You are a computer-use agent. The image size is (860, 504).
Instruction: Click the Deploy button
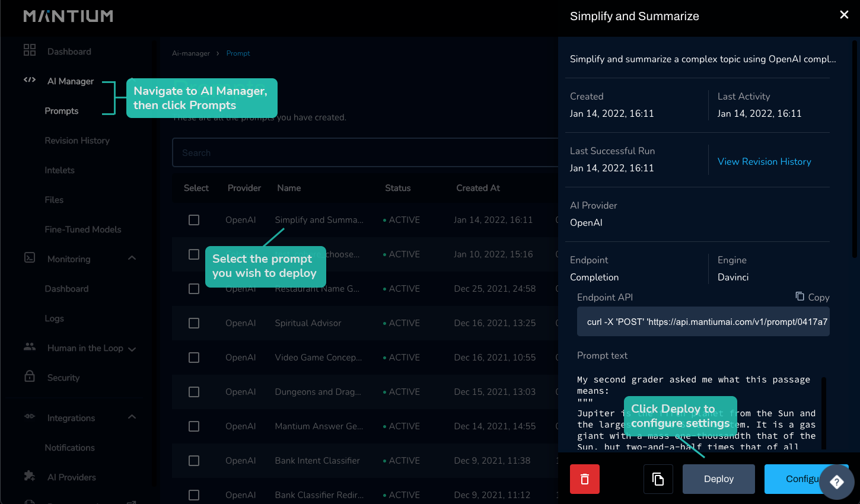[719, 479]
